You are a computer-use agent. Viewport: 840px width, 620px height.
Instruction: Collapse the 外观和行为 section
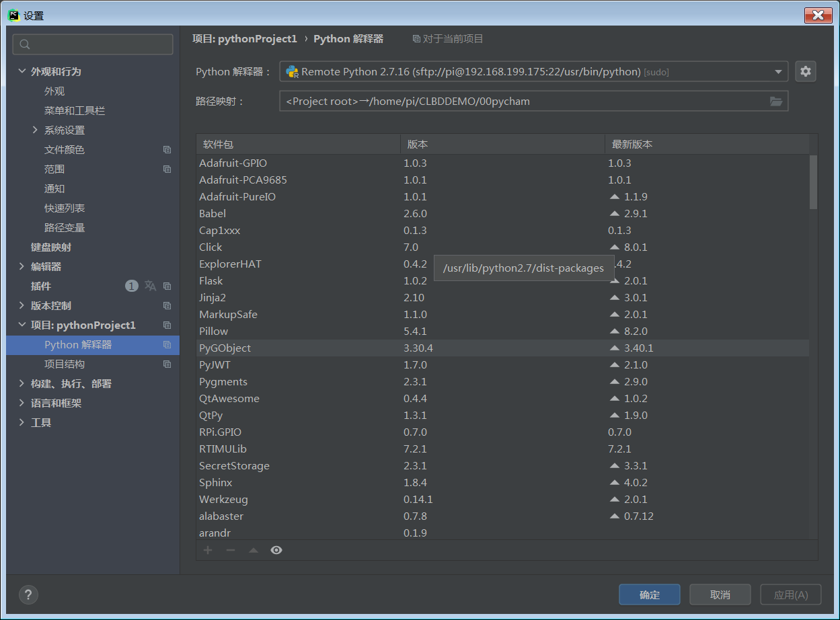[x=22, y=71]
